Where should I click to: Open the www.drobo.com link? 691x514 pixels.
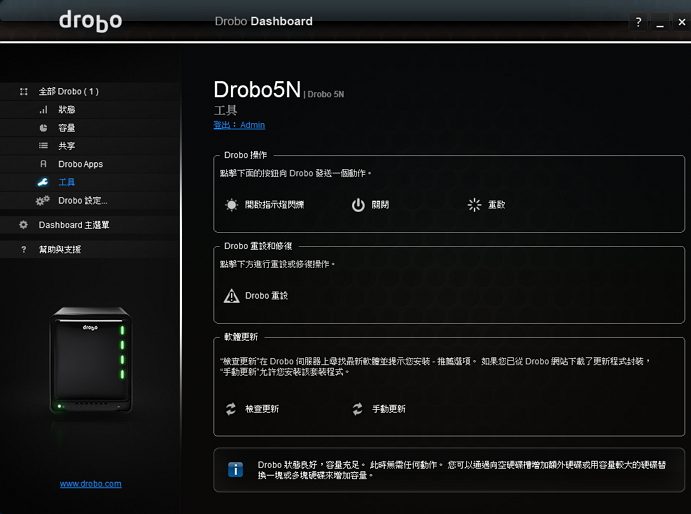click(x=90, y=484)
